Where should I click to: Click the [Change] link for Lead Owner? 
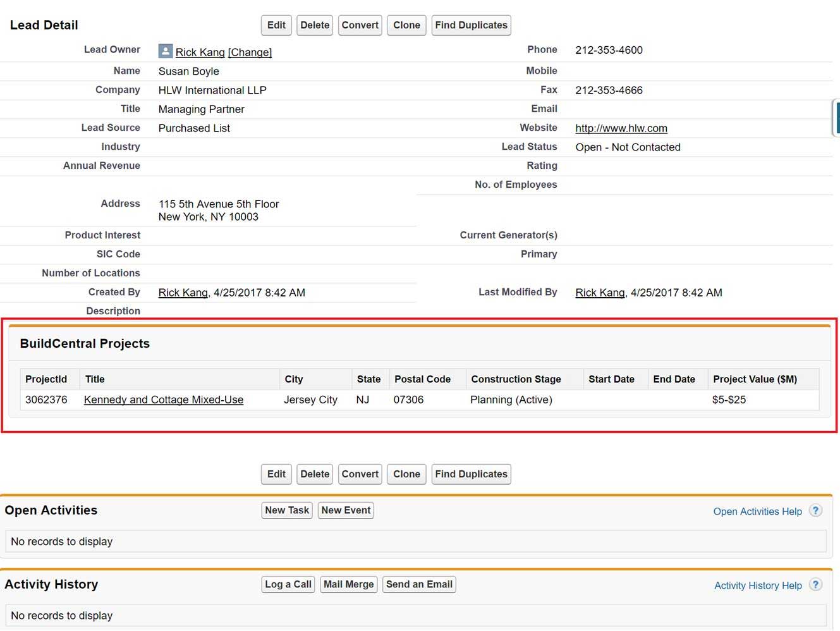[x=250, y=52]
